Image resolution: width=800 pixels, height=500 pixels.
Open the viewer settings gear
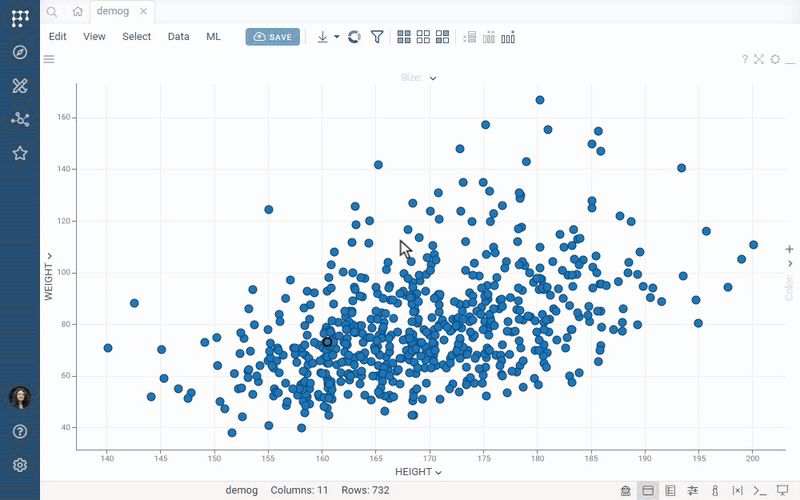[775, 59]
